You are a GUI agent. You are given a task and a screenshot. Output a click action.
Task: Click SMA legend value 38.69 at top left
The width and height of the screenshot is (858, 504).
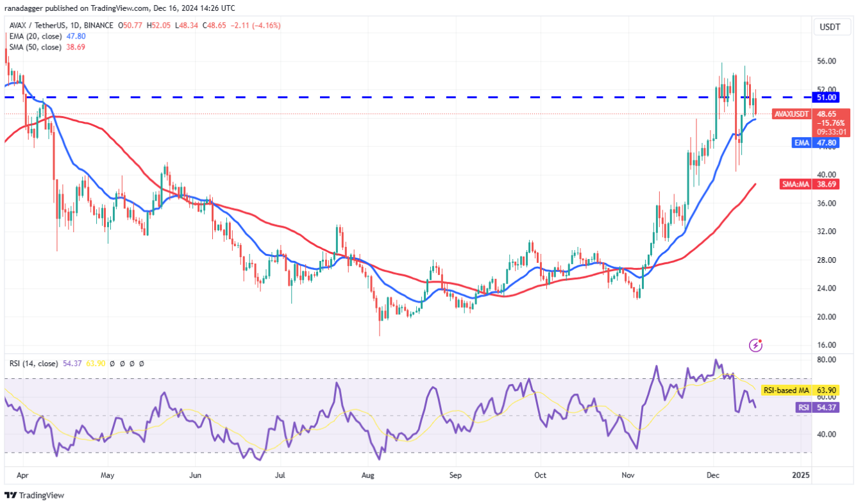tap(74, 47)
